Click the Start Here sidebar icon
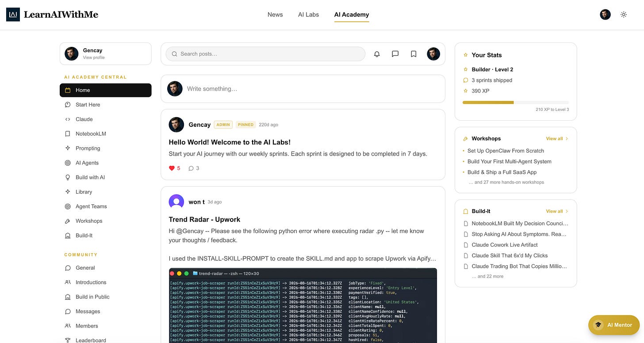The image size is (644, 343). (x=68, y=105)
